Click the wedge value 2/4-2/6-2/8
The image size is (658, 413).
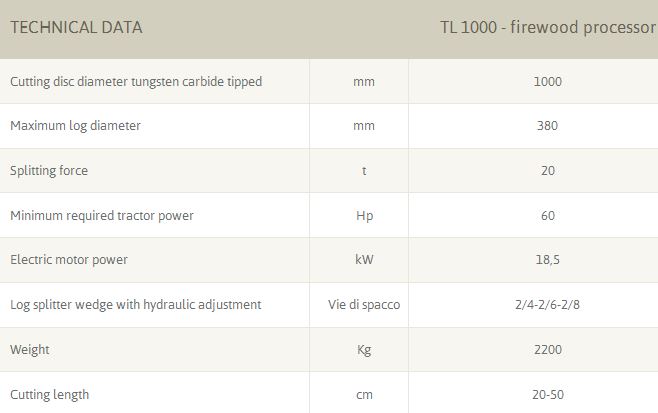click(x=547, y=305)
